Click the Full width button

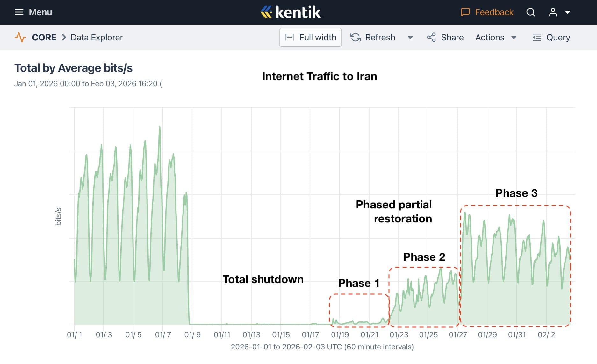pyautogui.click(x=310, y=37)
